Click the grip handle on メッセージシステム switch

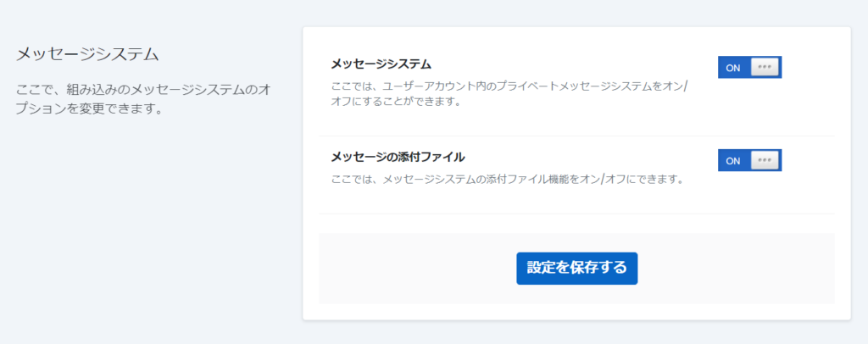[x=765, y=68]
